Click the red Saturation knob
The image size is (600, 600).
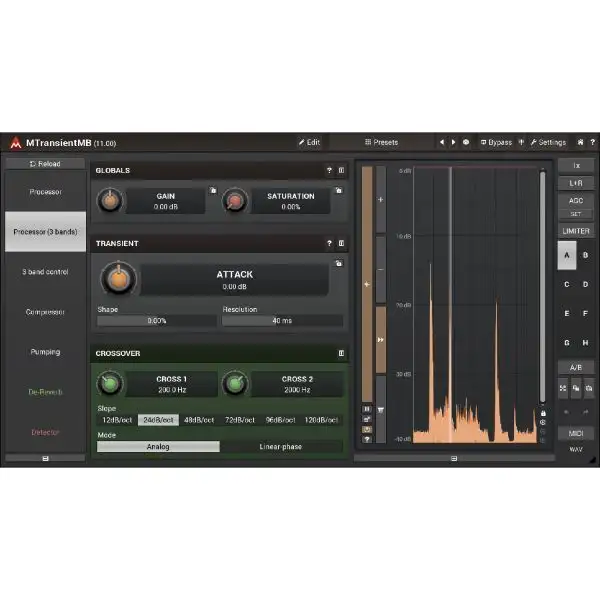click(235, 201)
